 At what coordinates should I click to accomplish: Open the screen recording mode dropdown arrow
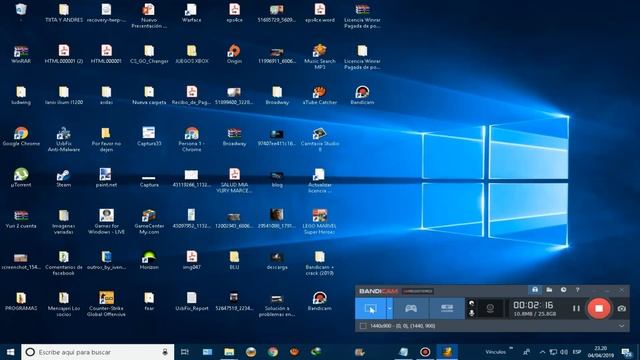point(389,309)
